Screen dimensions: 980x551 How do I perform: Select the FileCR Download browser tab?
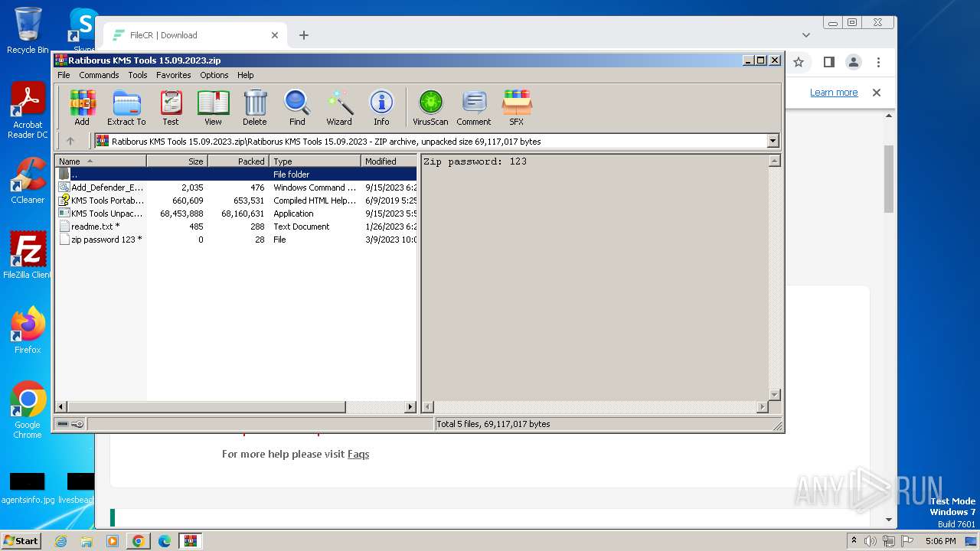coord(195,35)
